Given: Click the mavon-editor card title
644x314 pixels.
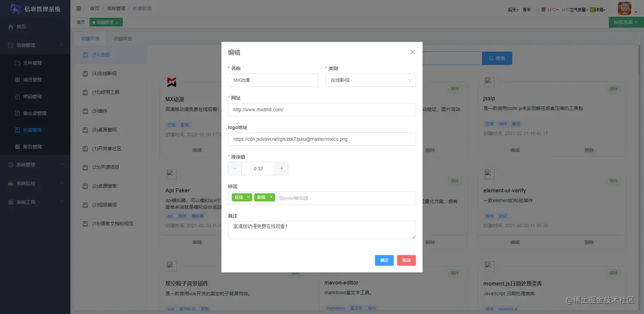Looking at the screenshot, I should tap(342, 283).
